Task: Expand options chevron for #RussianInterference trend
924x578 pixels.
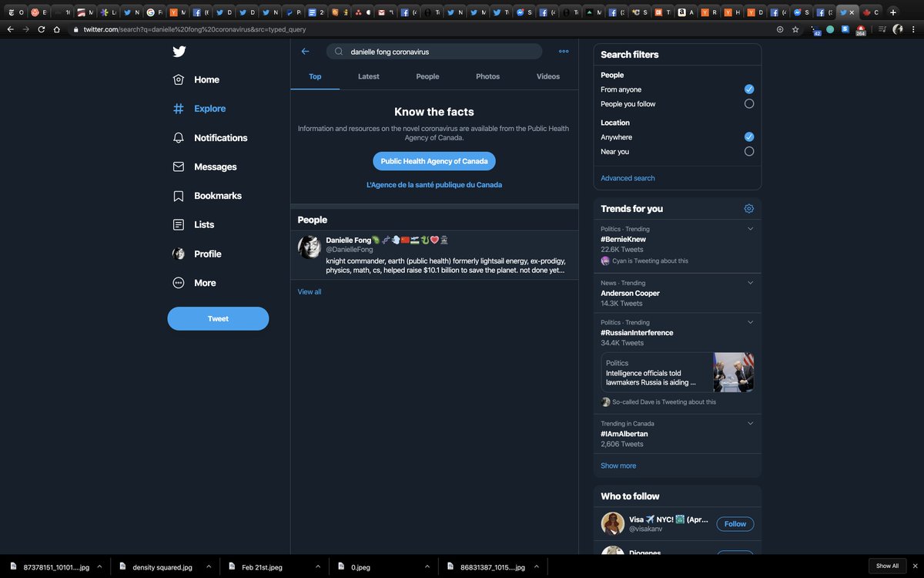Action: [x=750, y=322]
